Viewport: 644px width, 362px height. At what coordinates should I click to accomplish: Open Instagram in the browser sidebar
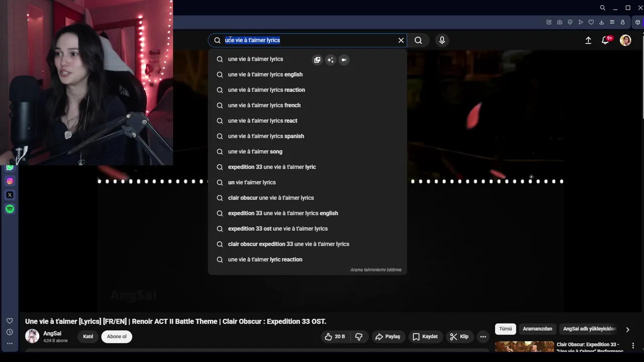click(x=10, y=181)
